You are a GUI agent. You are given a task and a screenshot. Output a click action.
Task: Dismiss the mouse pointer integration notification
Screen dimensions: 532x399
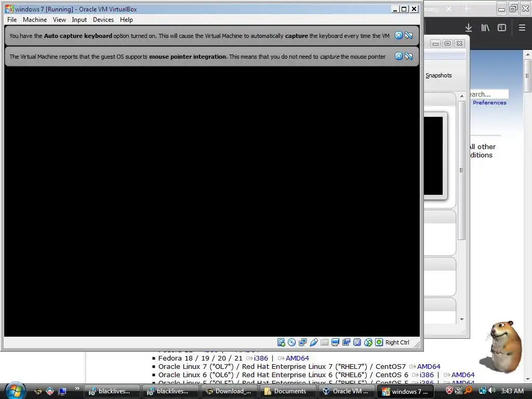pyautogui.click(x=398, y=56)
